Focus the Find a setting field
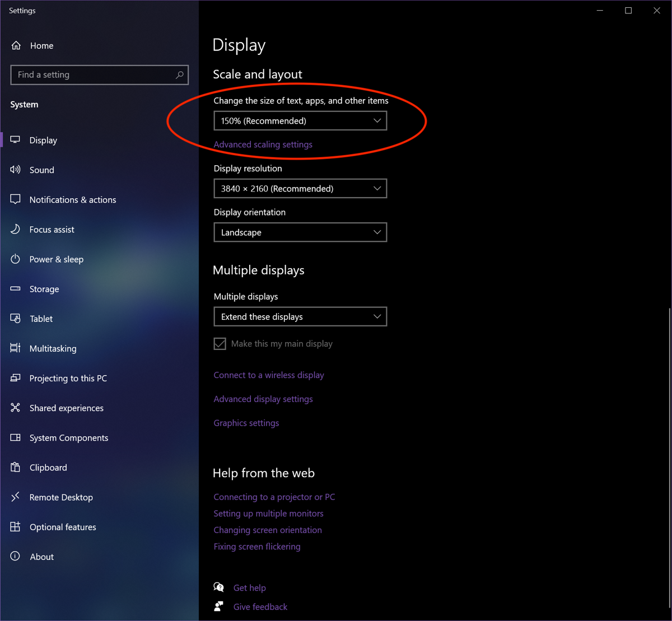Screen dimensions: 672x621 pos(99,74)
